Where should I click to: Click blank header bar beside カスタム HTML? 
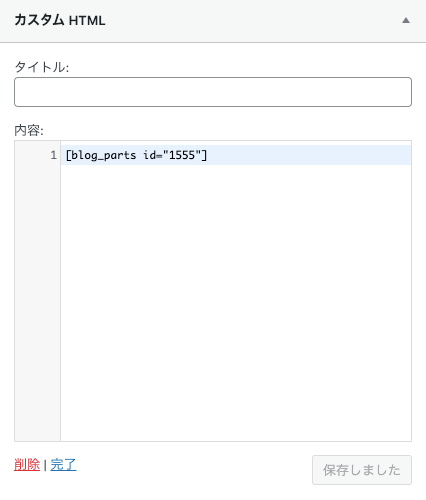click(x=253, y=20)
